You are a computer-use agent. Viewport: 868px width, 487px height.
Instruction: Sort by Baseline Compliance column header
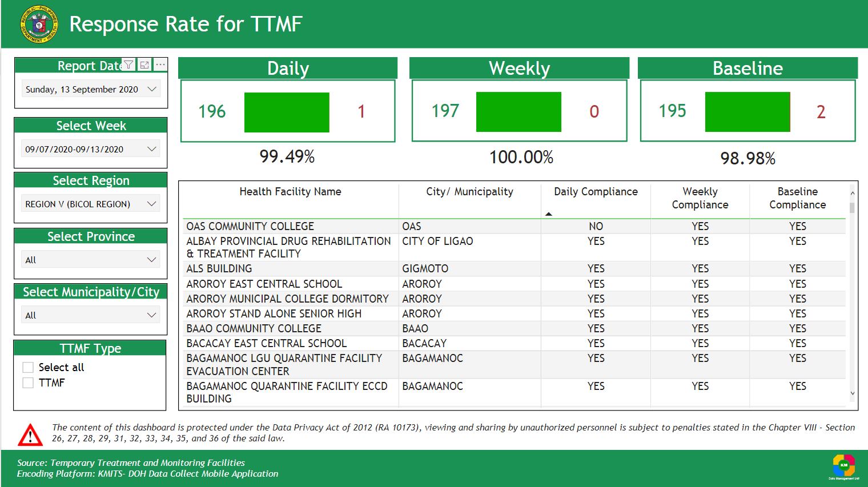(797, 198)
